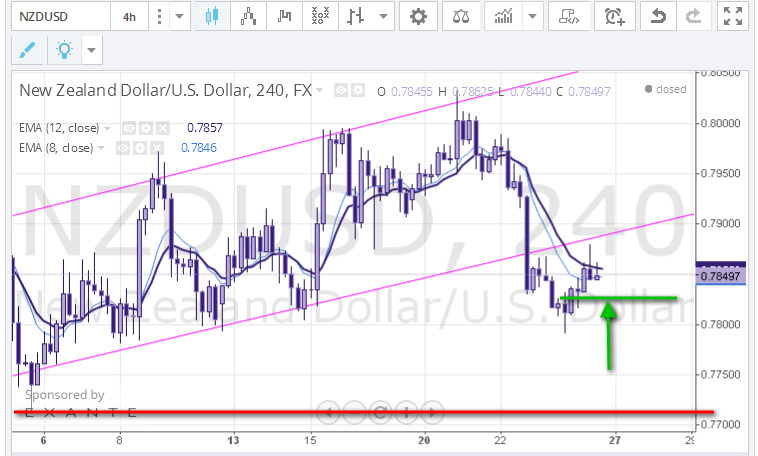This screenshot has width=758, height=456.
Task: Select the bars chart style icon
Action: [x=356, y=16]
